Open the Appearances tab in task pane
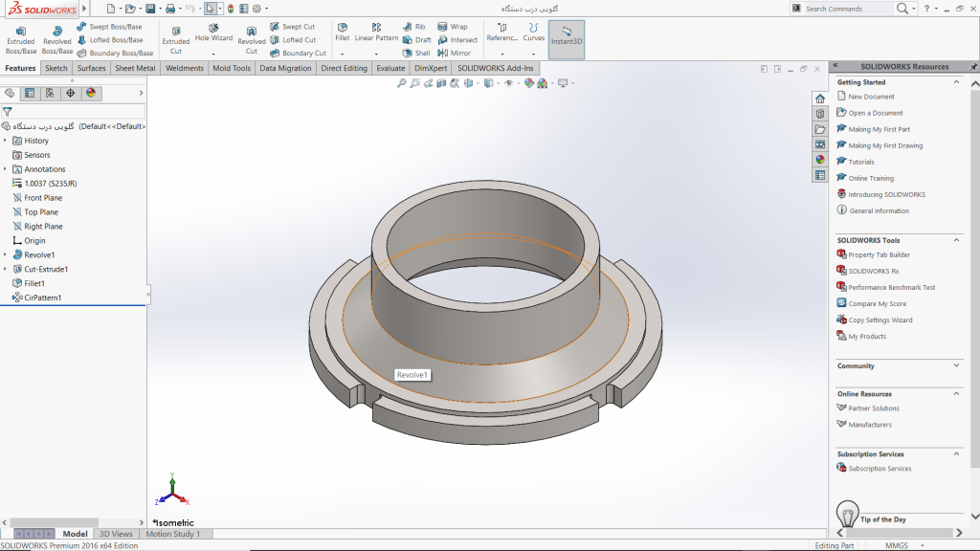 pyautogui.click(x=820, y=159)
